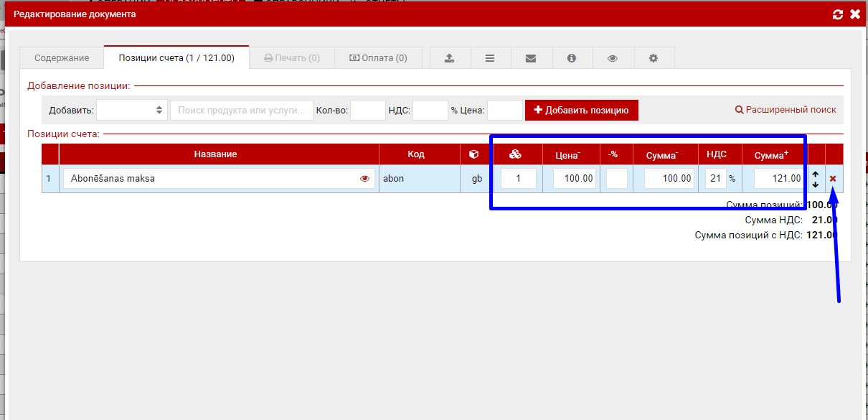
Task: Open Расширенный поиск link
Action: 786,110
